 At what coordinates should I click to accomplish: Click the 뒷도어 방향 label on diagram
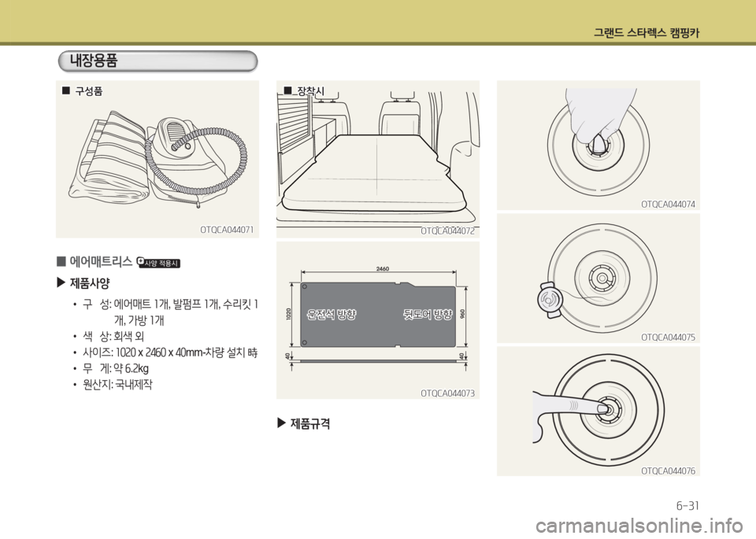click(427, 314)
